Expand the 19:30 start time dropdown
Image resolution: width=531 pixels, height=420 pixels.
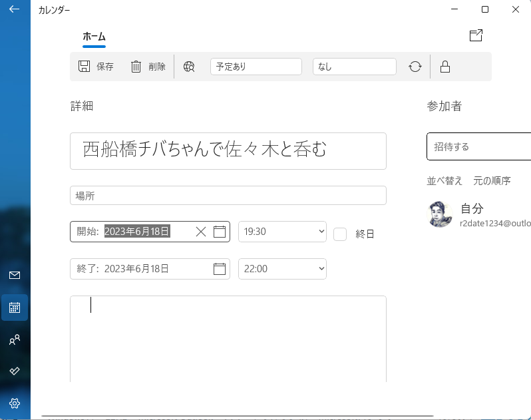pyautogui.click(x=282, y=232)
